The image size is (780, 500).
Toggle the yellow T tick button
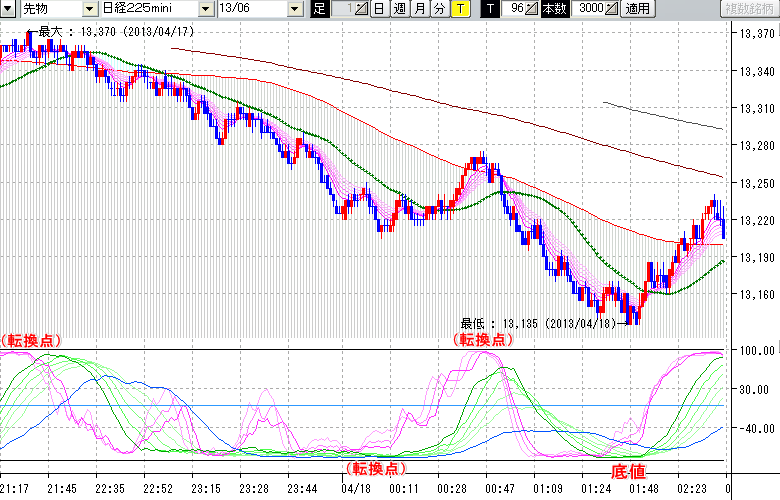[x=459, y=9]
